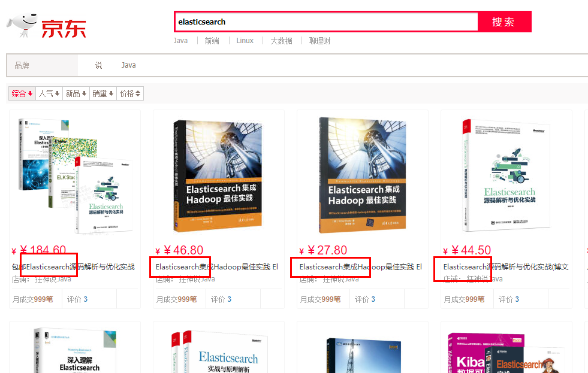Image resolution: width=588 pixels, height=373 pixels.
Task: Click the 京东 JD logo
Action: pos(47,26)
